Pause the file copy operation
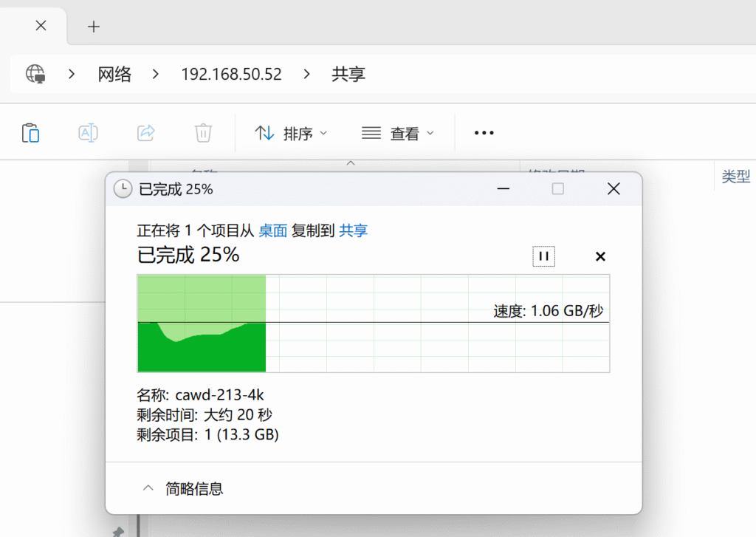This screenshot has height=537, width=756. click(x=543, y=256)
